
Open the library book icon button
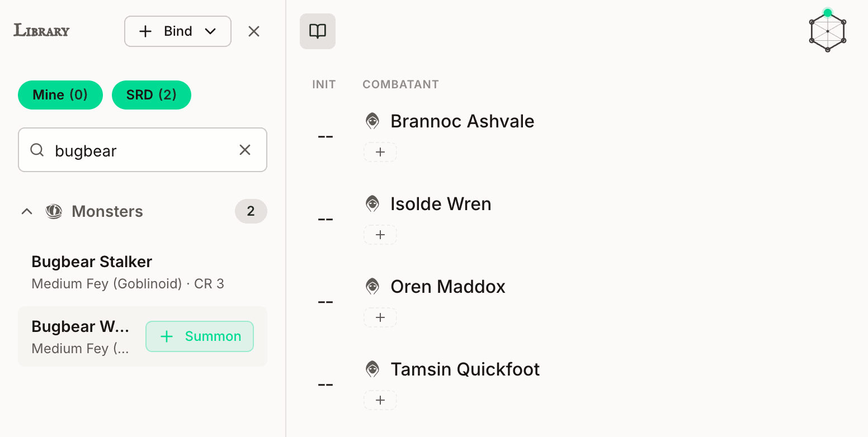tap(318, 31)
